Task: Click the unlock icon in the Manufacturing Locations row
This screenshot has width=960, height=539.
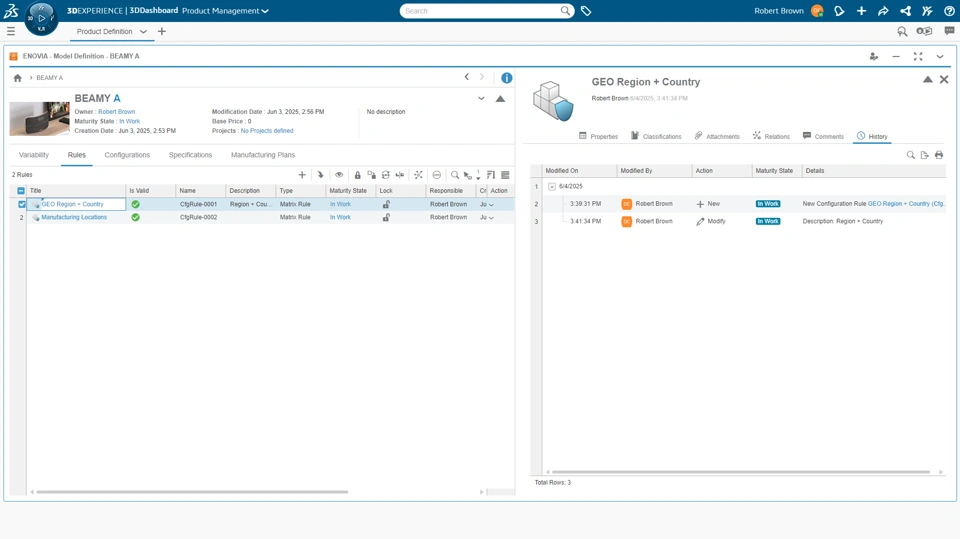Action: pos(386,217)
